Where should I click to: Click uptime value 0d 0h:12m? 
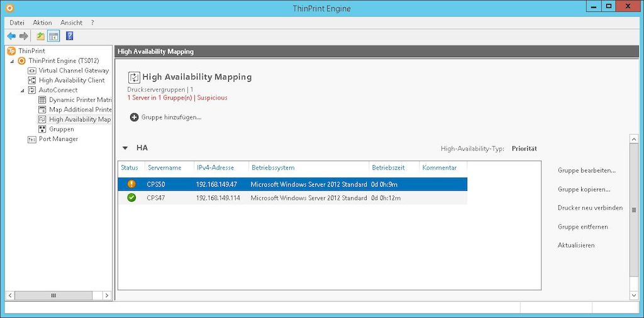pyautogui.click(x=386, y=198)
